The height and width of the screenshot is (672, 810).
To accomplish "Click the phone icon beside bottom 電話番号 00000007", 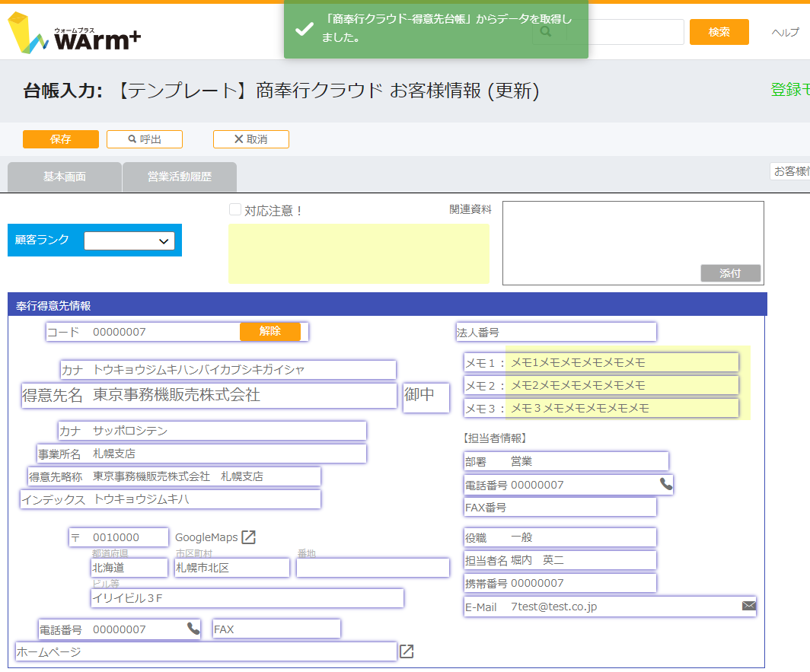I will (193, 628).
